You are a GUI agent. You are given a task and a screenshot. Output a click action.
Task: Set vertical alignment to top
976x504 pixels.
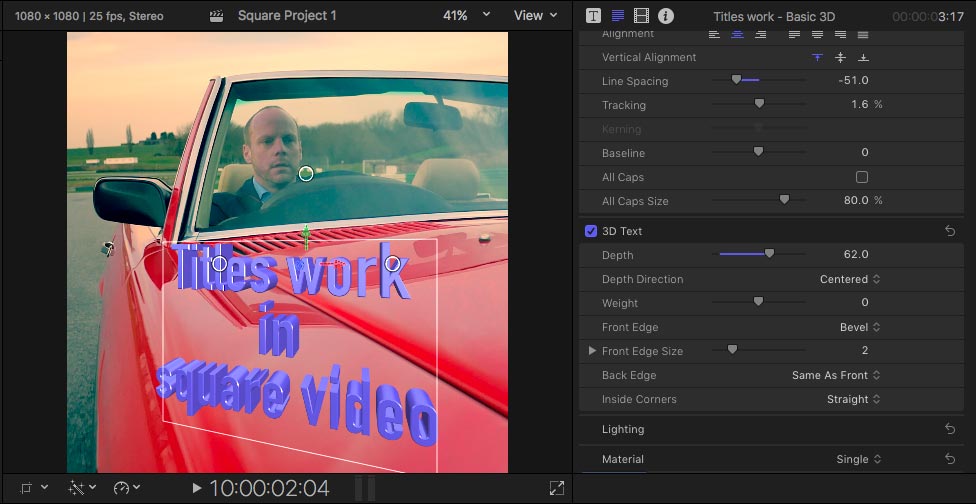click(x=817, y=57)
